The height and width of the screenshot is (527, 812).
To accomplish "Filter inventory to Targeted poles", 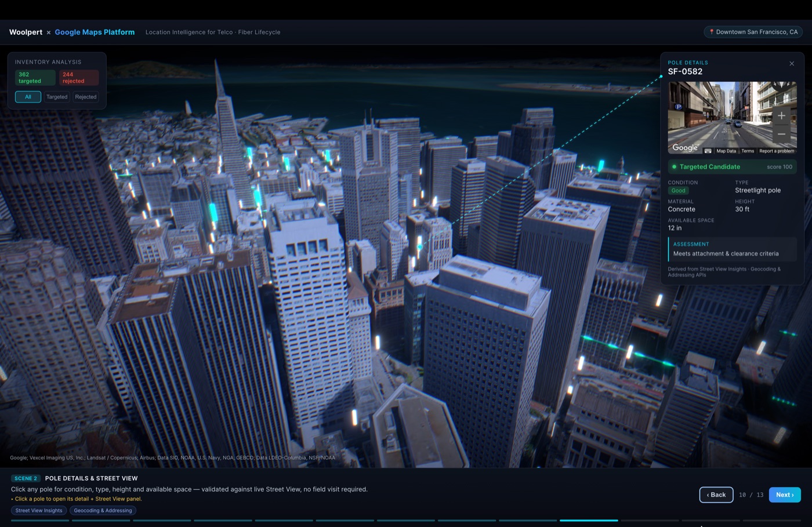I will pos(57,97).
